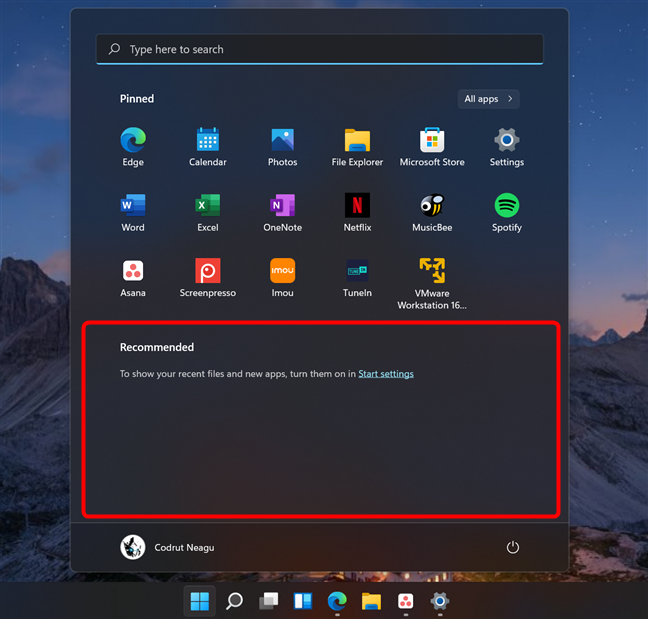Click the search magnifier icon in the search box
The height and width of the screenshot is (619, 648).
pyautogui.click(x=114, y=49)
